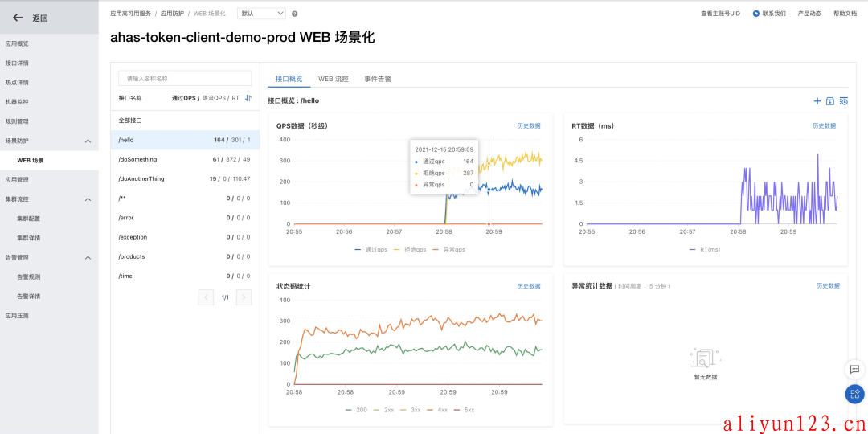This screenshot has height=434, width=868.
Task: Open the chat bubble floating icon
Action: coord(854,369)
